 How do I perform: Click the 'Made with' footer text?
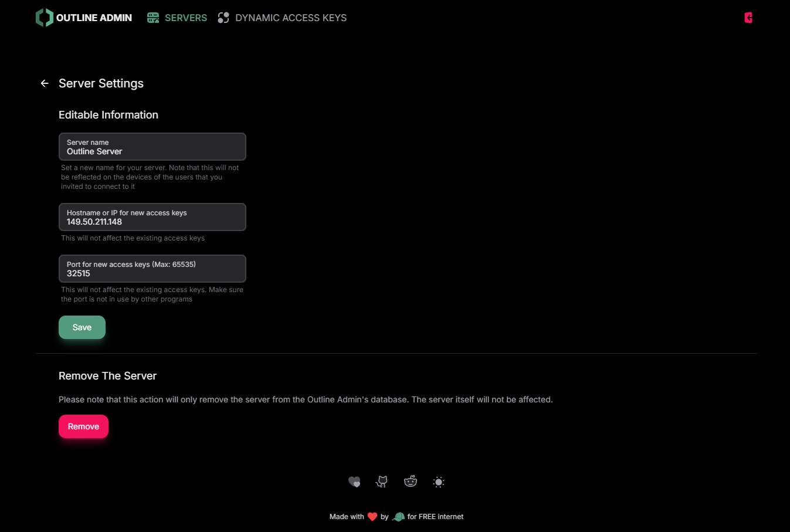pyautogui.click(x=347, y=517)
